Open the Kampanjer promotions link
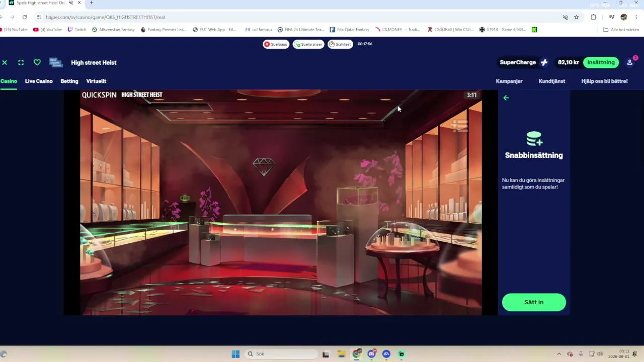 tap(509, 81)
